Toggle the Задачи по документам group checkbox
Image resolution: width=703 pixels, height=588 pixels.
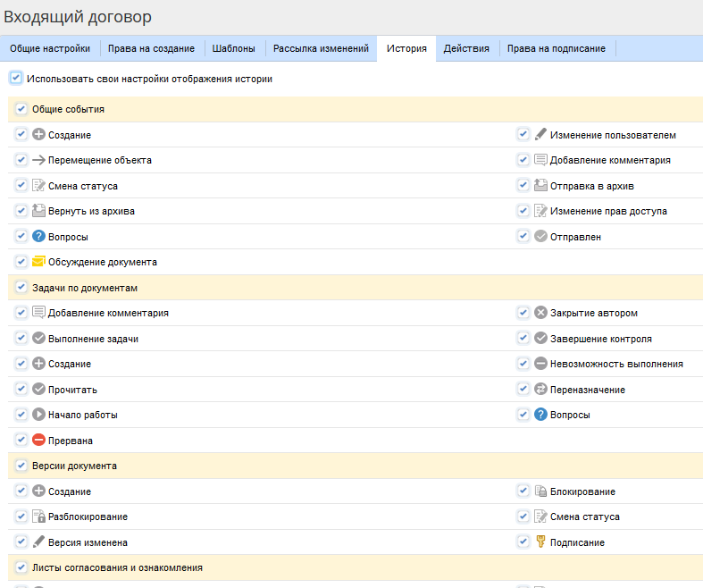pos(21,288)
